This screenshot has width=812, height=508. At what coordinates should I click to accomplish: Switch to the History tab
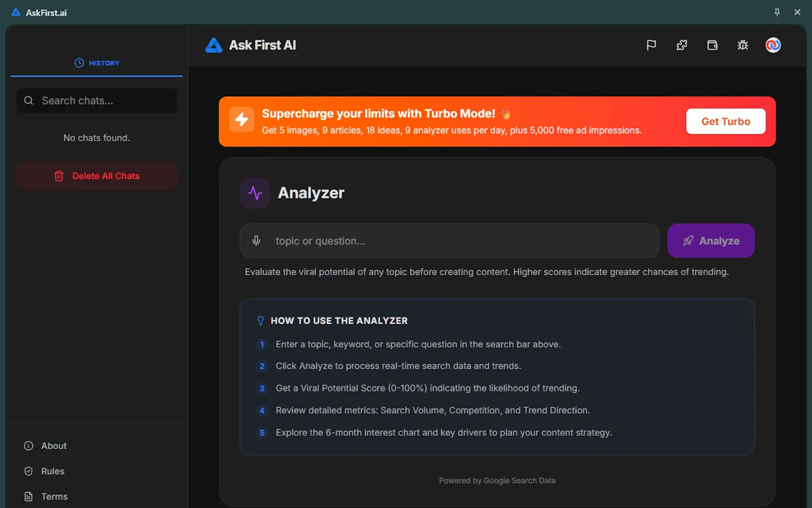pyautogui.click(x=96, y=63)
